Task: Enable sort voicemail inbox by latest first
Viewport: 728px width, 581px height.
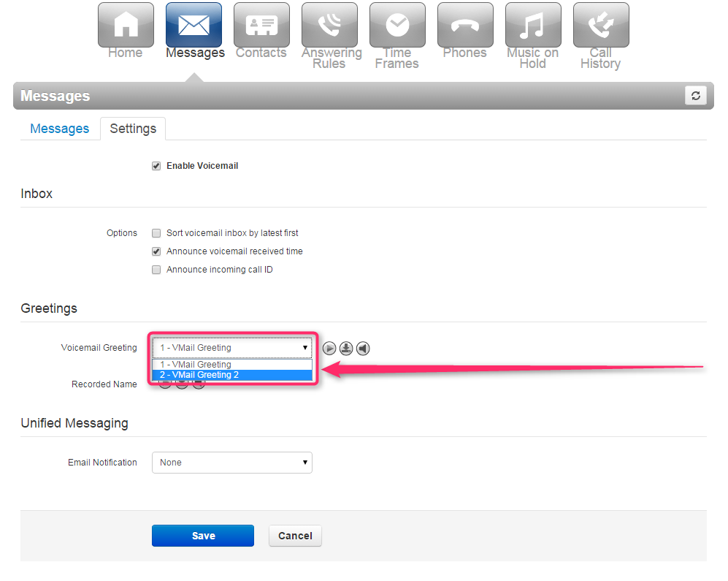Action: point(156,232)
